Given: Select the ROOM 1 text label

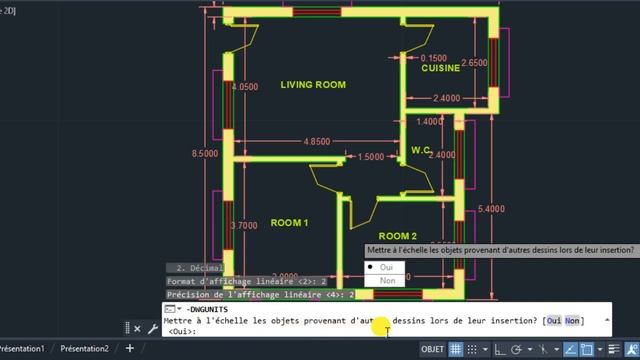Looking at the screenshot, I should tap(289, 223).
